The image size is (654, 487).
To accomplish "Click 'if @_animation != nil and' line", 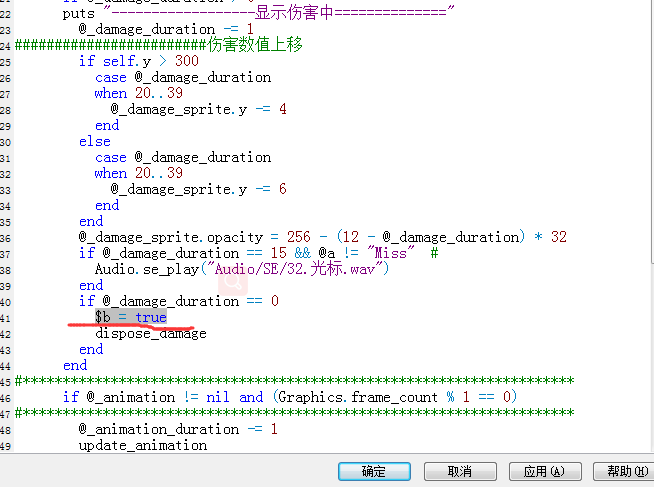I will click(289, 397).
